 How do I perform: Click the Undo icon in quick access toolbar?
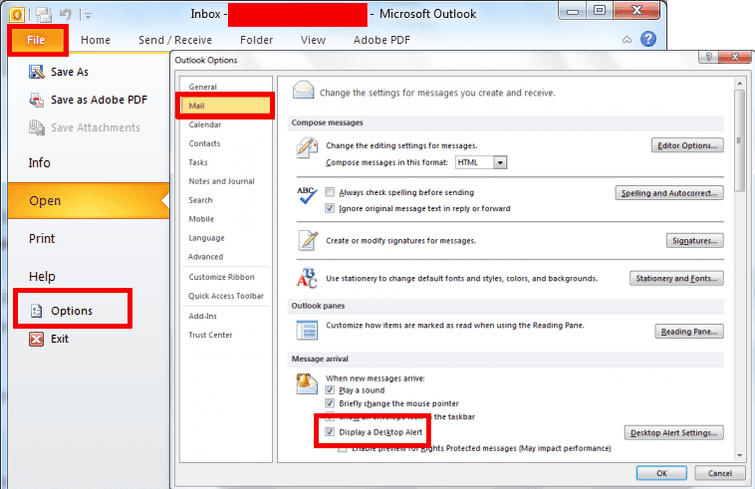pos(65,15)
